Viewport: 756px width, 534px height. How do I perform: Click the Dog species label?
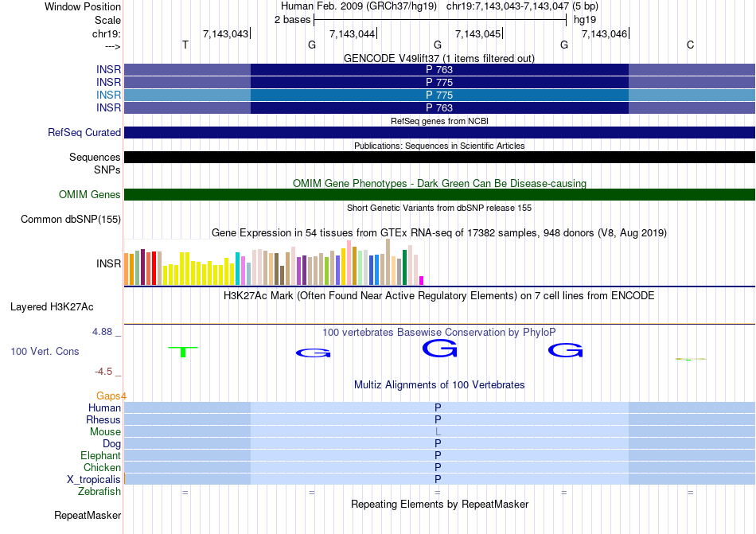[x=111, y=444]
